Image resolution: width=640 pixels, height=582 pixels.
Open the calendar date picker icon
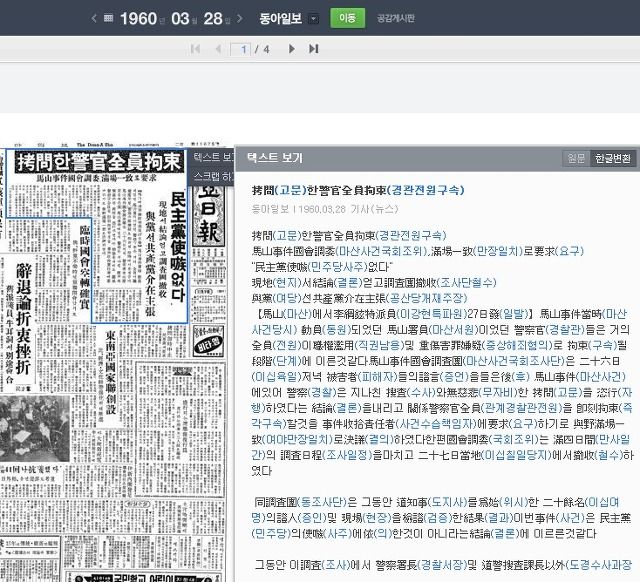(x=108, y=18)
